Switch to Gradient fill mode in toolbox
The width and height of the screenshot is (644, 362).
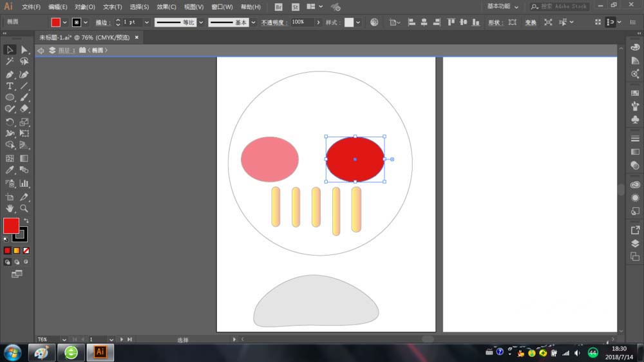tap(17, 251)
